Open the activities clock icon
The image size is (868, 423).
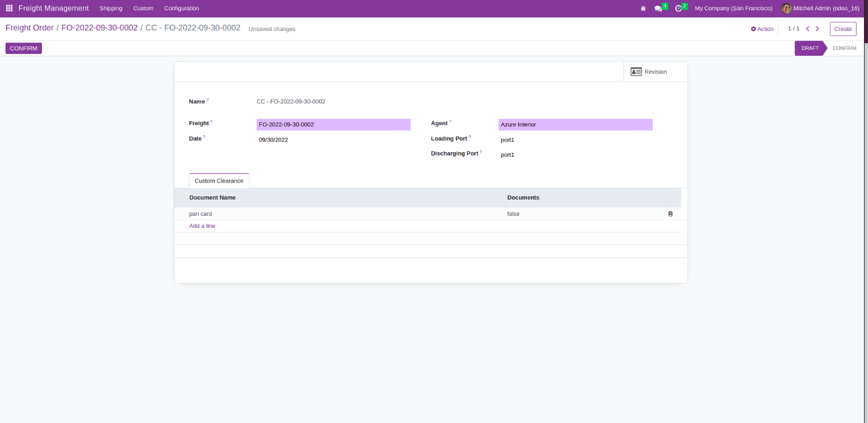tap(679, 9)
